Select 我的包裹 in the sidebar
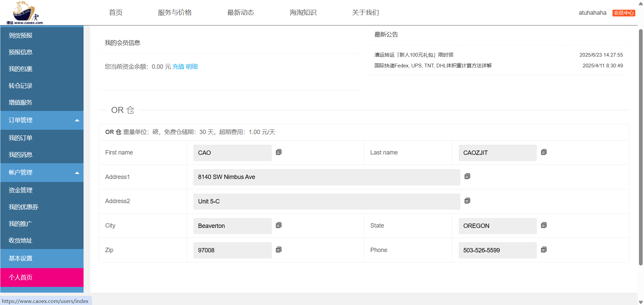This screenshot has height=305, width=644. (21, 69)
